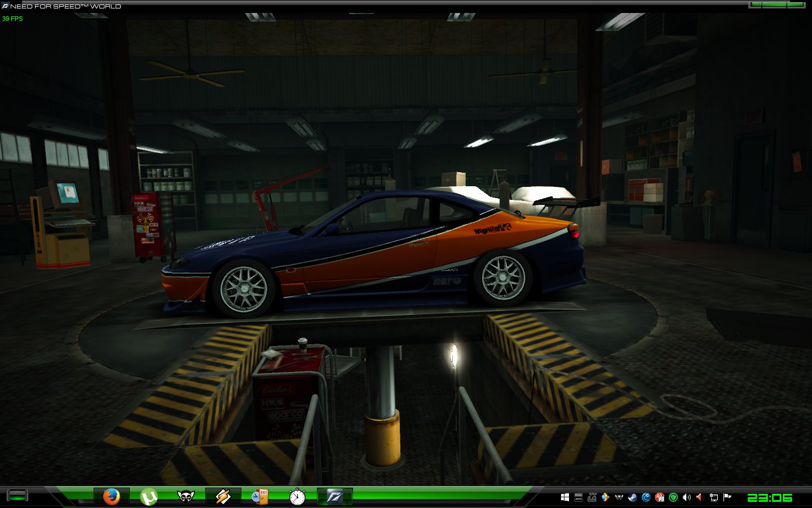Open the exit-door clock taskbar icon
This screenshot has height=508, width=812.
point(260,497)
